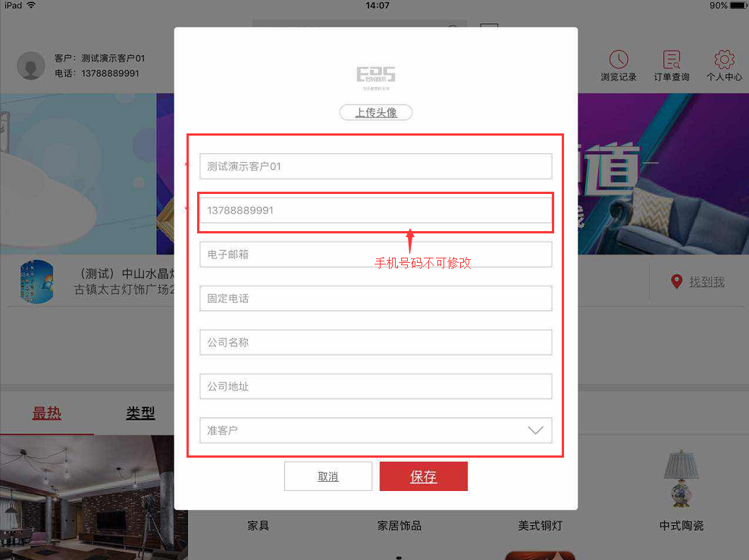The image size is (749, 560).
Task: Focus the 电子邮箱 input field
Action: click(x=376, y=255)
